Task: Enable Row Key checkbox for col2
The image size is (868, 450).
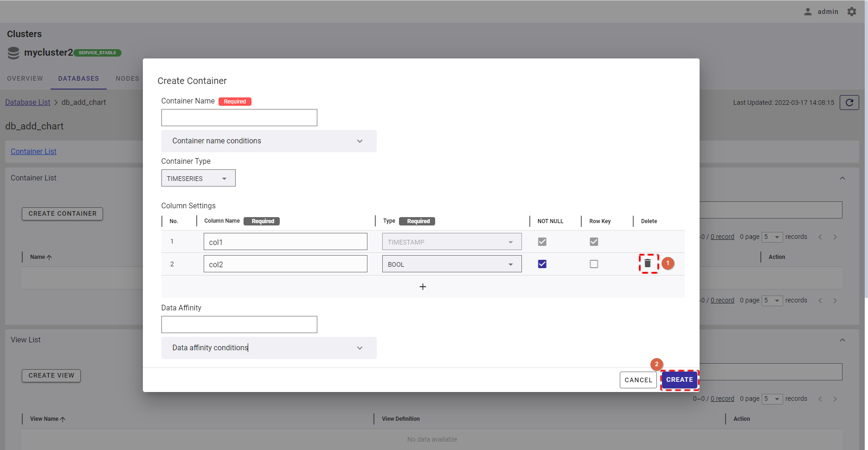Action: pyautogui.click(x=594, y=264)
